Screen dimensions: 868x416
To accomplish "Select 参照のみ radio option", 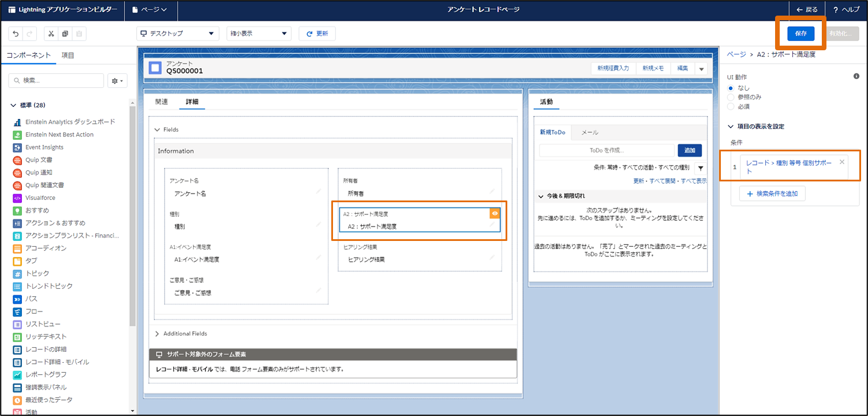I will (x=731, y=97).
